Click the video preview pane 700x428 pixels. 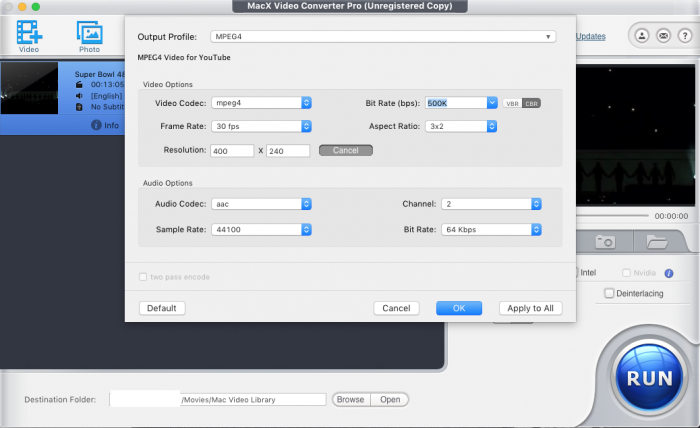click(636, 135)
